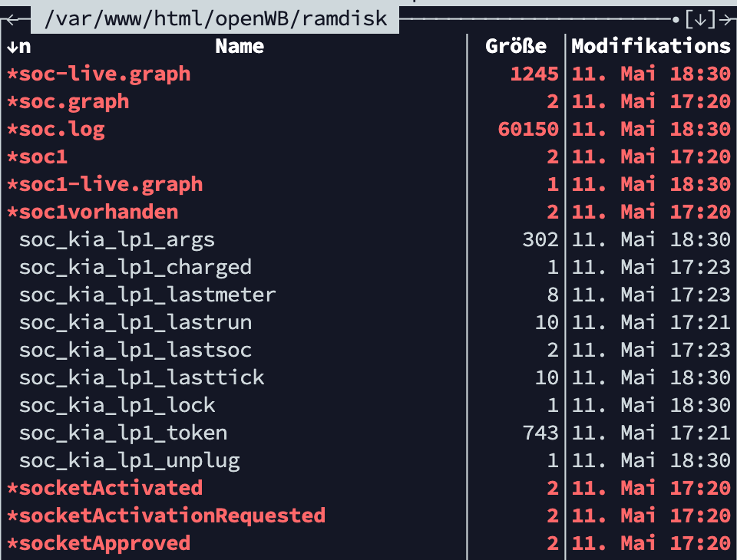
Task: Select the soc_kia_lp1_unplug file
Action: [129, 461]
